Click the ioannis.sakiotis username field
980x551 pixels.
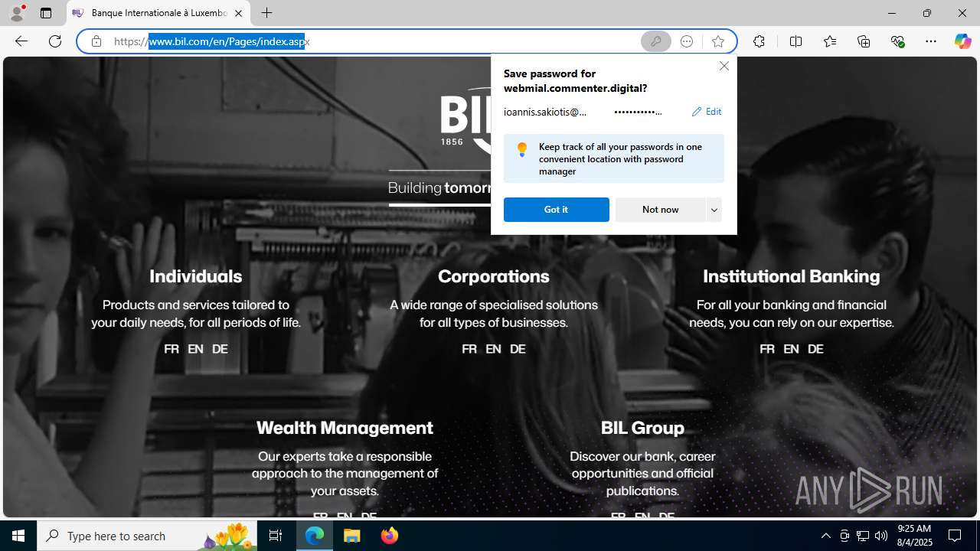545,112
